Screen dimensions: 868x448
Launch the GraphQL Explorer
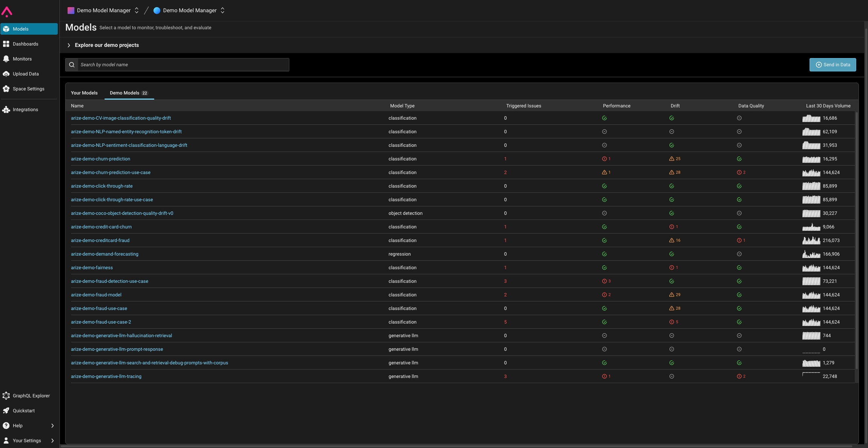coord(31,396)
